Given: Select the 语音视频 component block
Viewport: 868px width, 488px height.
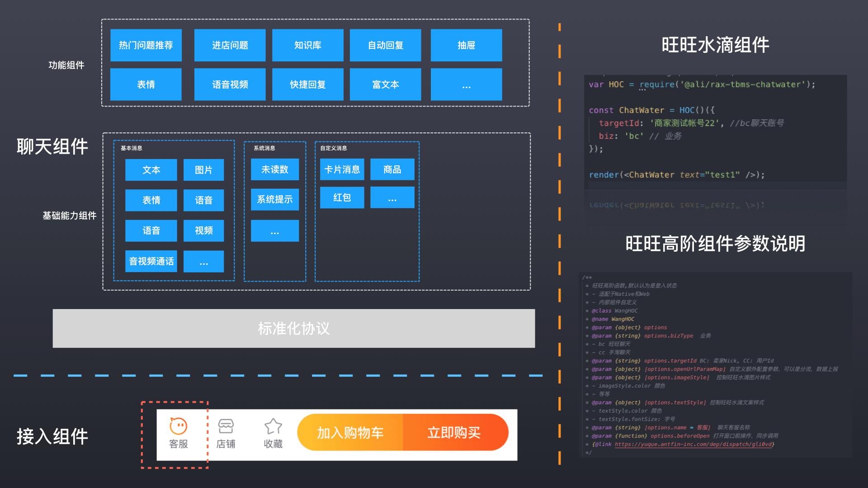Looking at the screenshot, I should tap(230, 84).
